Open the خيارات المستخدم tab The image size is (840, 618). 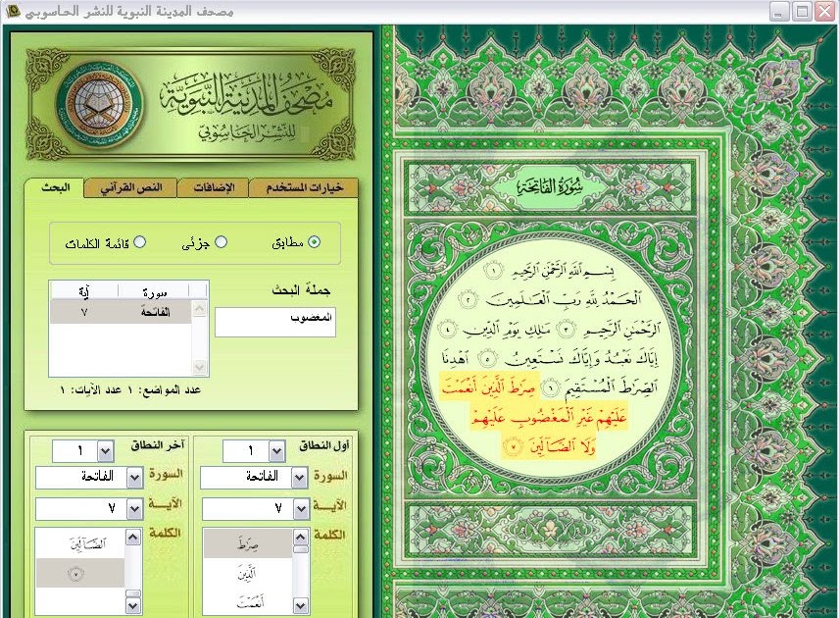point(304,187)
